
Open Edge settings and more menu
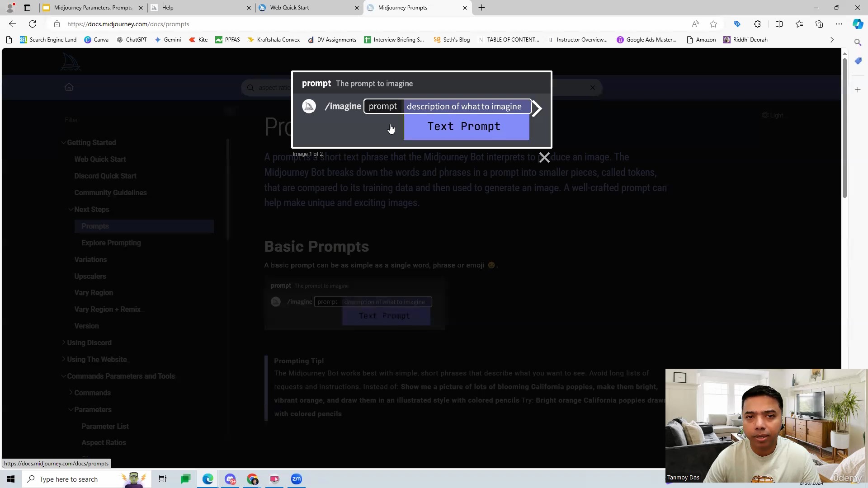click(x=839, y=24)
